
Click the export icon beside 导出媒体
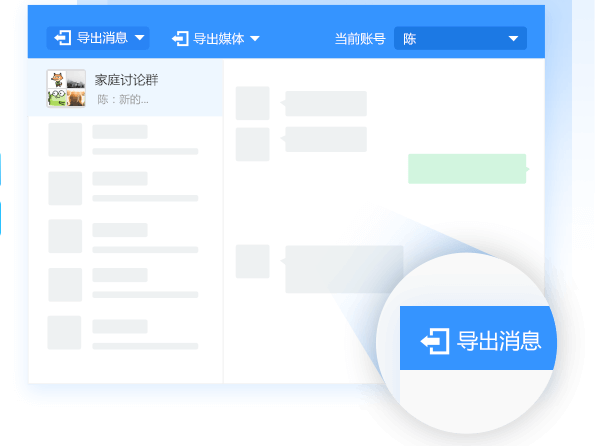click(180, 39)
